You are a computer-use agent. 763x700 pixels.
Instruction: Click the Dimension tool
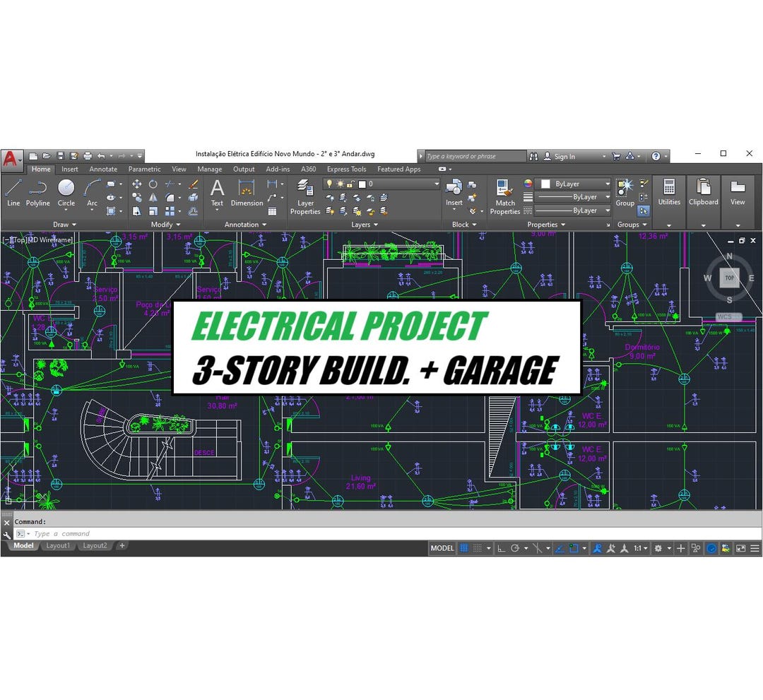246,192
